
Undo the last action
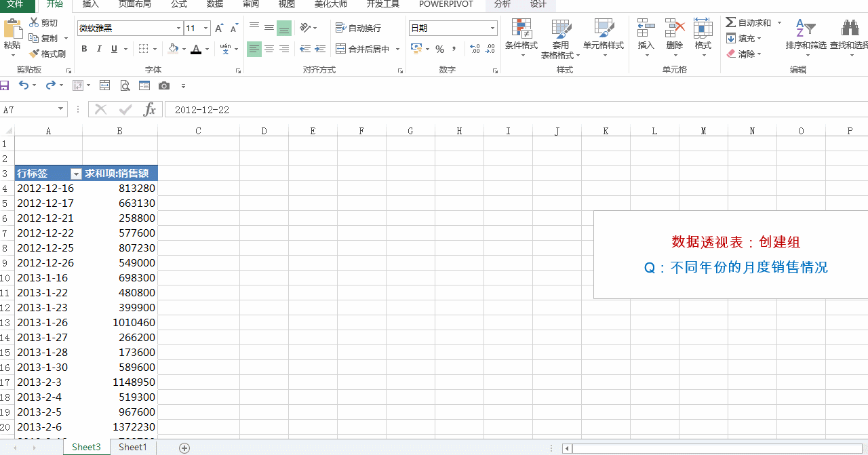click(x=24, y=85)
